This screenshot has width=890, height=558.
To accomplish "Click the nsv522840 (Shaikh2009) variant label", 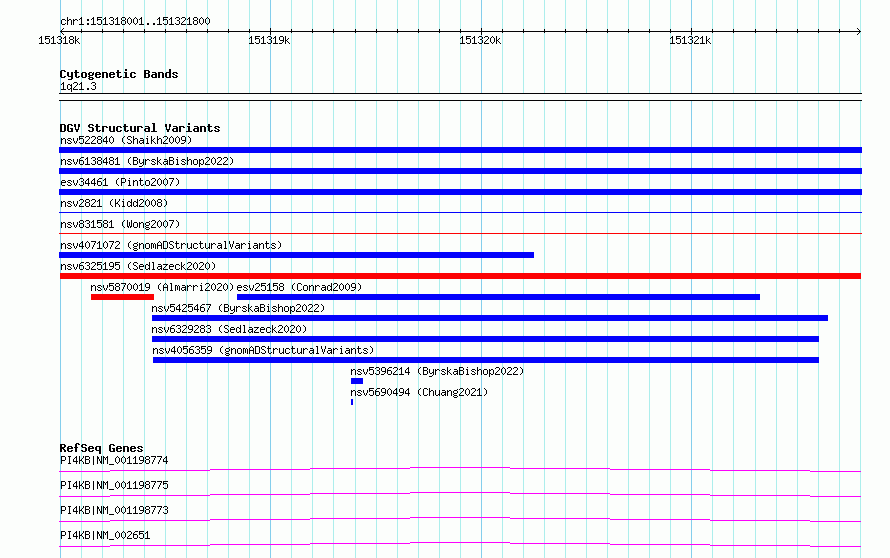I will [126, 140].
